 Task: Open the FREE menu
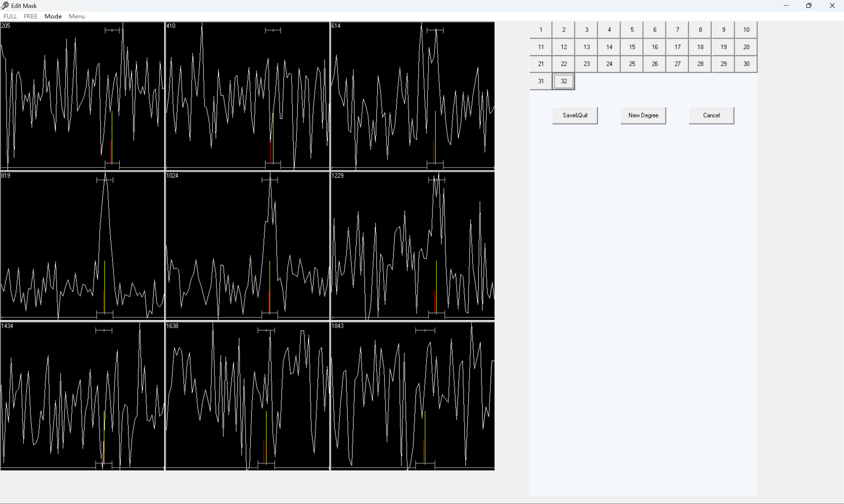click(31, 16)
